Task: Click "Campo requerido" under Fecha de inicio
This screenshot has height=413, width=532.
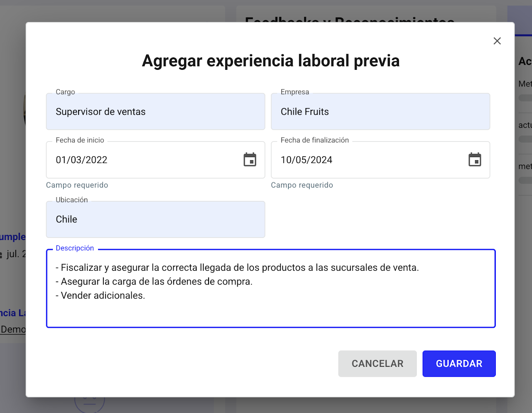Action: [x=77, y=185]
